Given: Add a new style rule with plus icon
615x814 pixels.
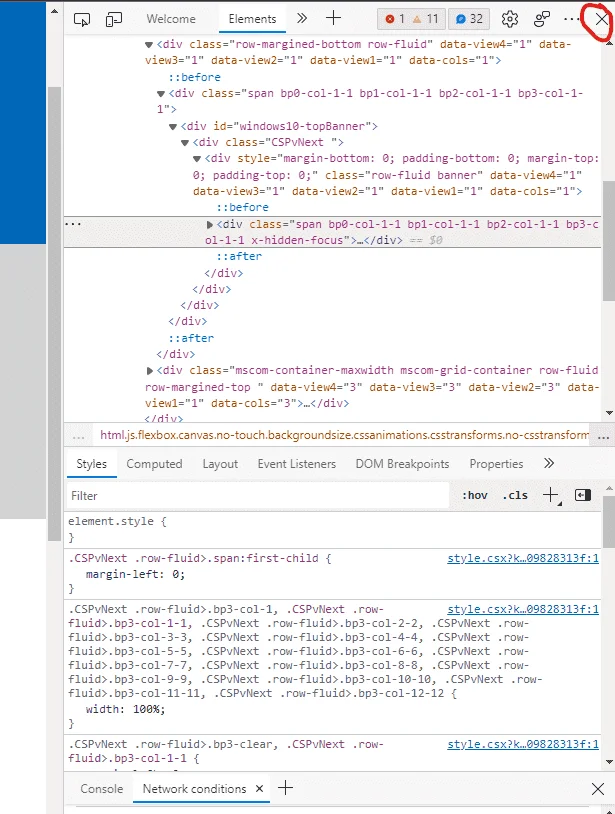Looking at the screenshot, I should [x=551, y=495].
